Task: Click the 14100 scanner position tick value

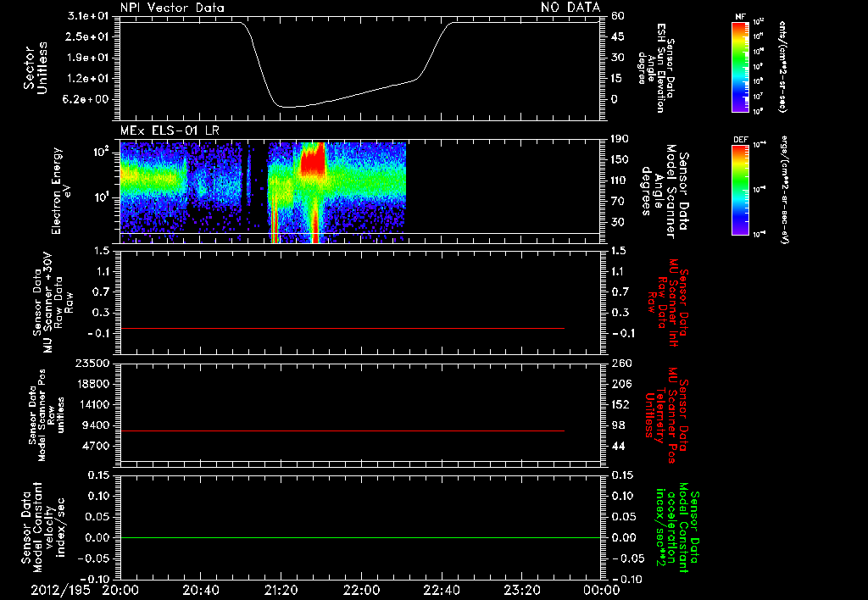Action: (93, 404)
